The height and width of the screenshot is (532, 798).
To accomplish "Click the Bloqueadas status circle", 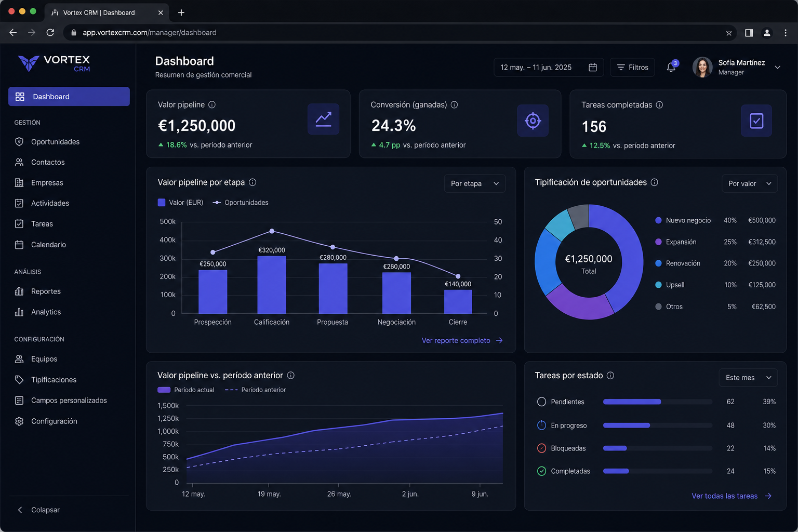I will 541,448.
